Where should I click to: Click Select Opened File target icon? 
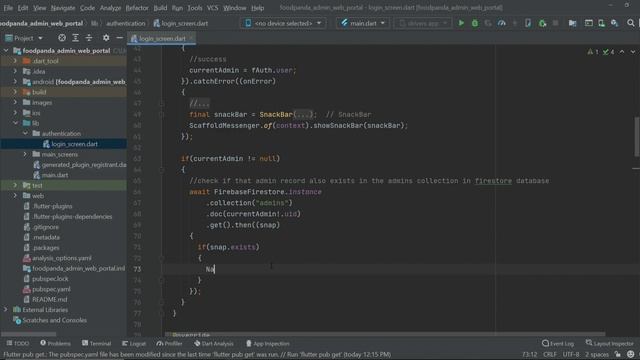tap(62, 38)
